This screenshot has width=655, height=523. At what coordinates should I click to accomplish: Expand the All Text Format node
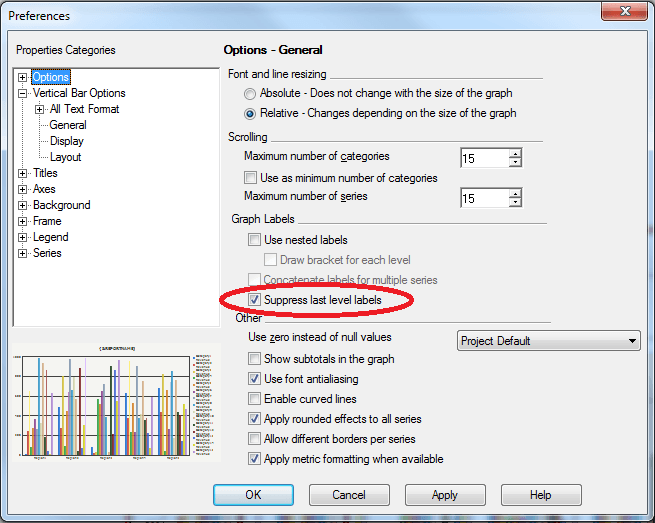coord(39,109)
